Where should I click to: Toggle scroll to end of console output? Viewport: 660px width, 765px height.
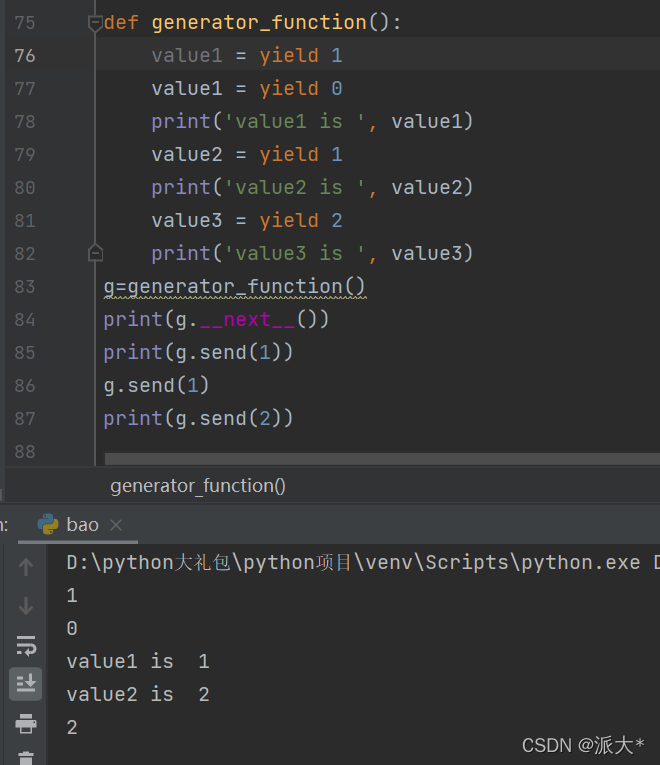tap(26, 684)
